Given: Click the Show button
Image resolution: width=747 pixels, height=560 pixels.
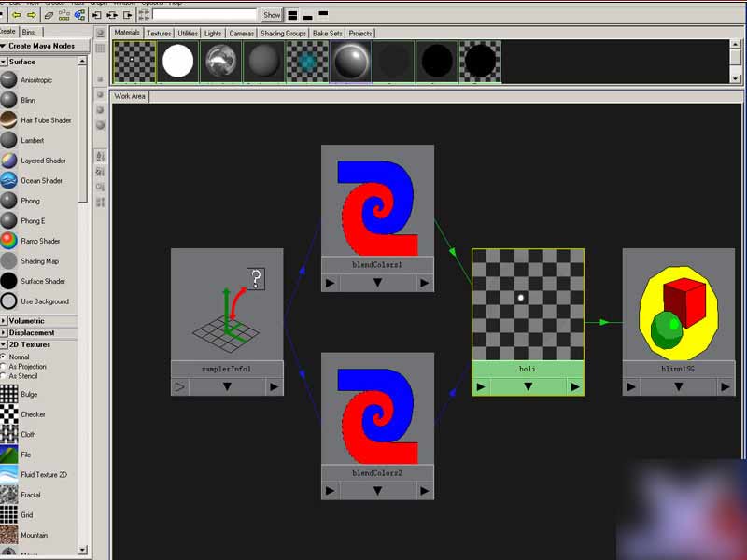Looking at the screenshot, I should click(x=272, y=15).
